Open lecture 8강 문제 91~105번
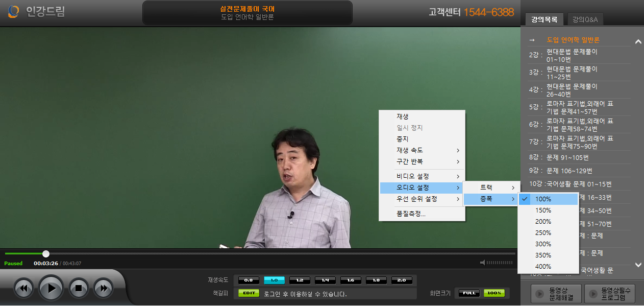The width and height of the screenshot is (644, 306). click(579, 157)
